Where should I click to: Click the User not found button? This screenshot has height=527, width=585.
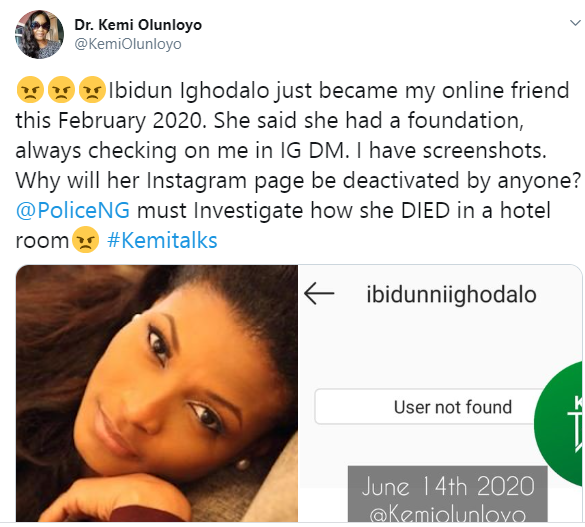429,407
